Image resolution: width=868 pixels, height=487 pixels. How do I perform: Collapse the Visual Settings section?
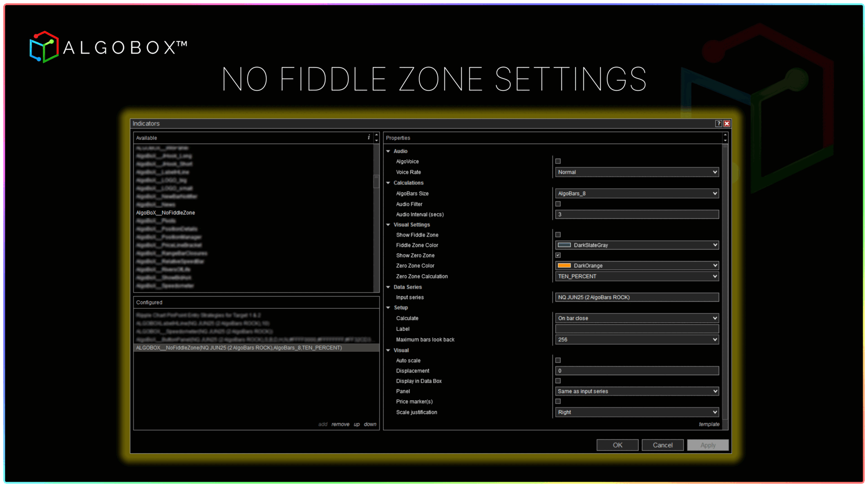388,225
